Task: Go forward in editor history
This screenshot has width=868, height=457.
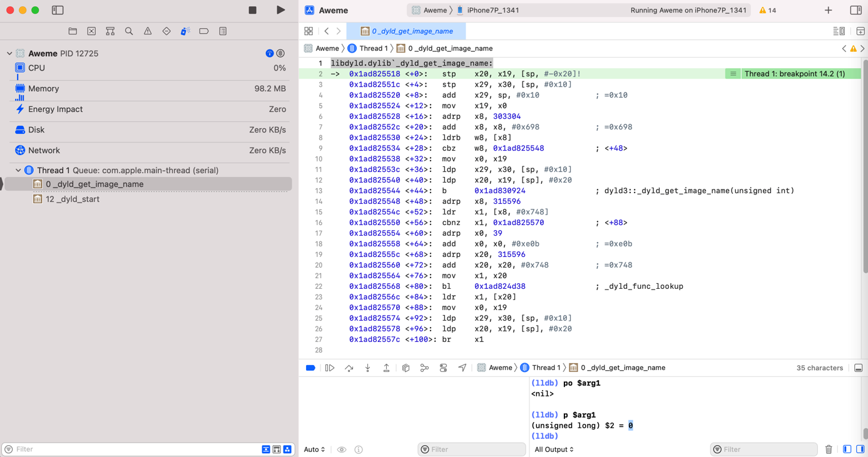Action: click(339, 31)
